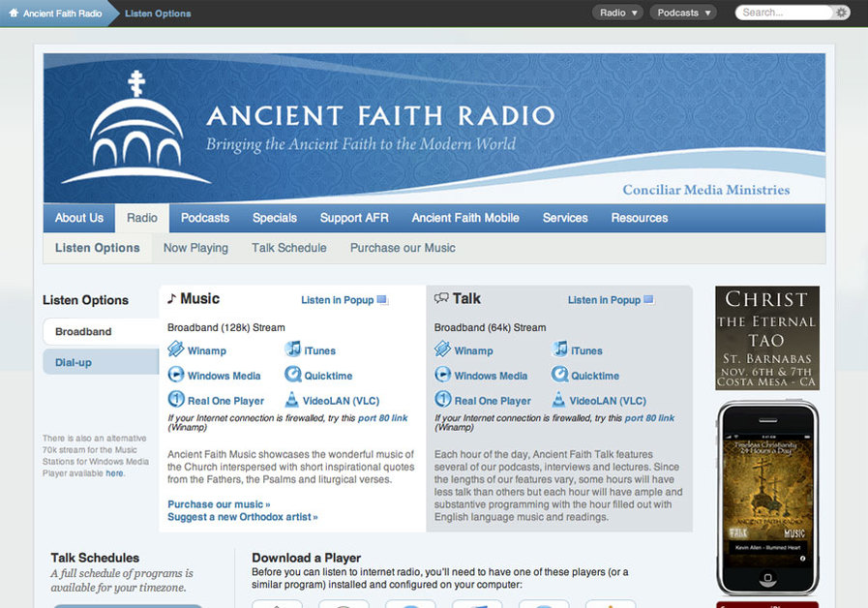The width and height of the screenshot is (868, 608).
Task: Select the Radio tab in main navigation
Action: 142,218
